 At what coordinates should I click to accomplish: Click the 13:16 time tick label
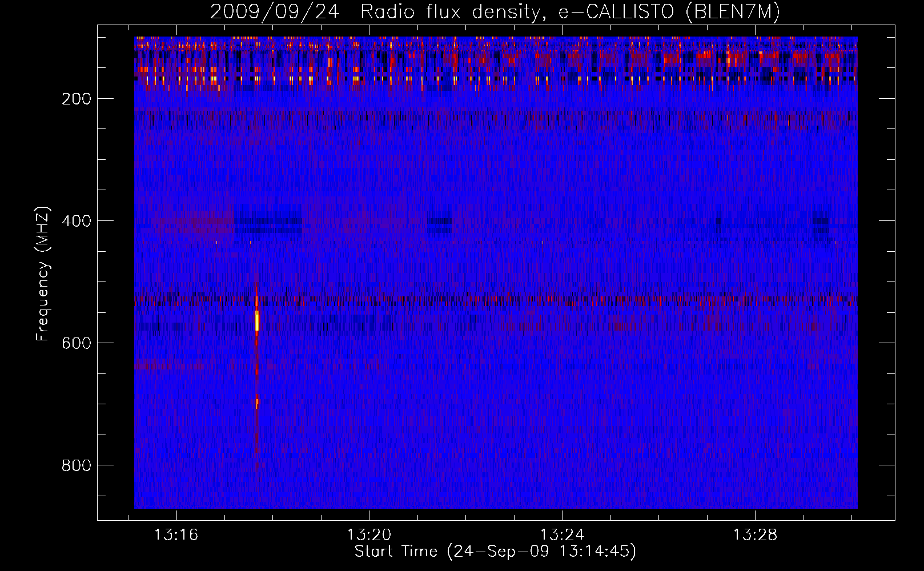[176, 534]
